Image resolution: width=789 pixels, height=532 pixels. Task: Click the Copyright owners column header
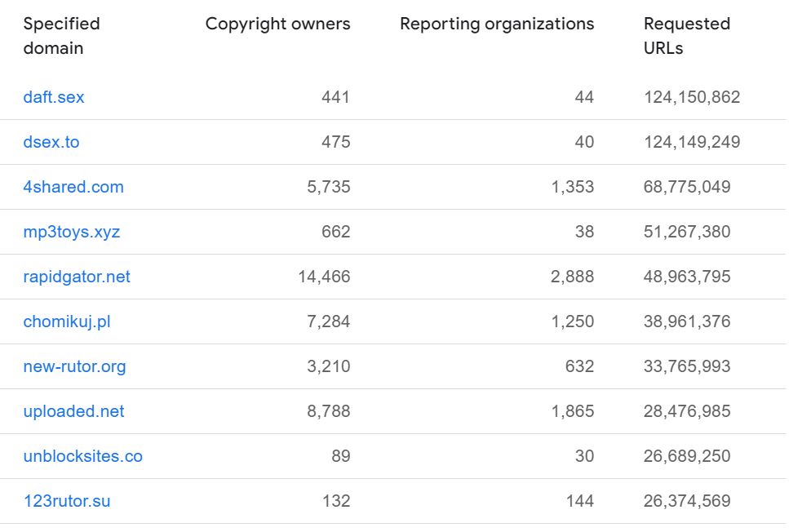pos(277,24)
